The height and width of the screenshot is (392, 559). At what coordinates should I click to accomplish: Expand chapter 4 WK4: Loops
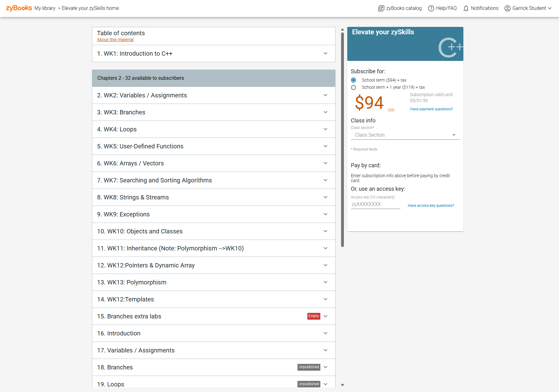(x=214, y=129)
